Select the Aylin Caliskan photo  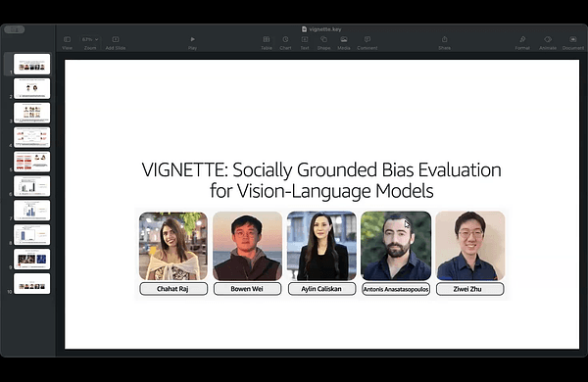(x=321, y=246)
